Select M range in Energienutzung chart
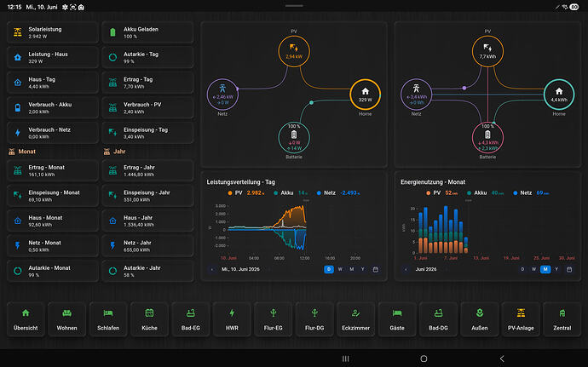 (x=545, y=270)
